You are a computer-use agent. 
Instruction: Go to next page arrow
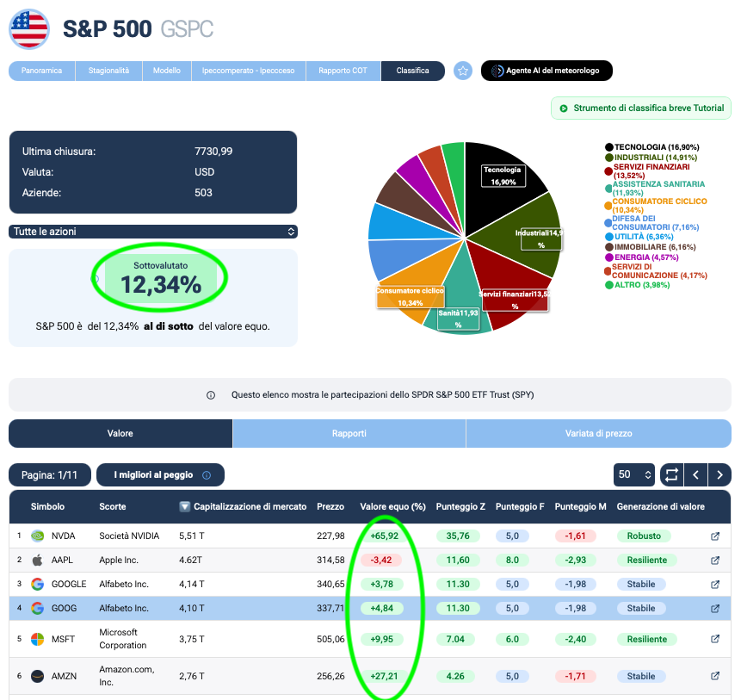[x=719, y=474]
